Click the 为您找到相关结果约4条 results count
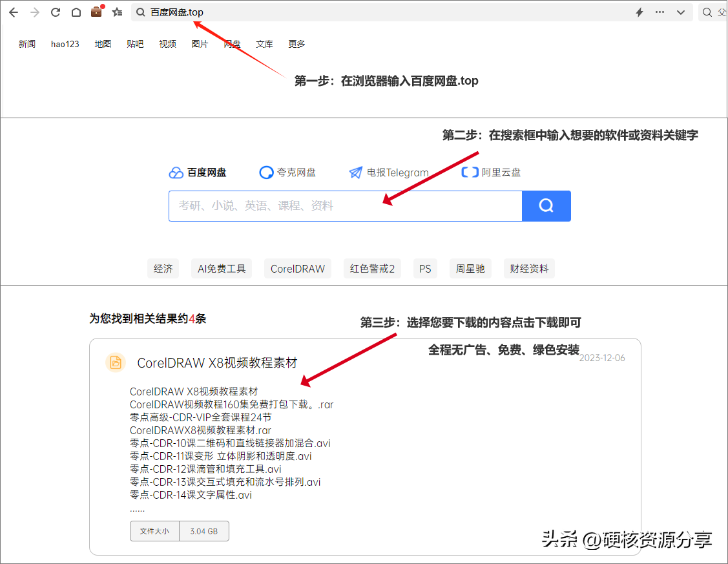728x564 pixels. (148, 319)
